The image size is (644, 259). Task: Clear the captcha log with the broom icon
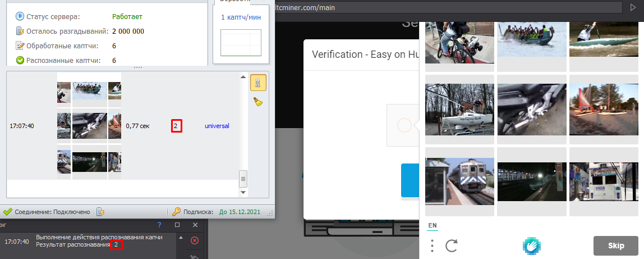tap(258, 102)
